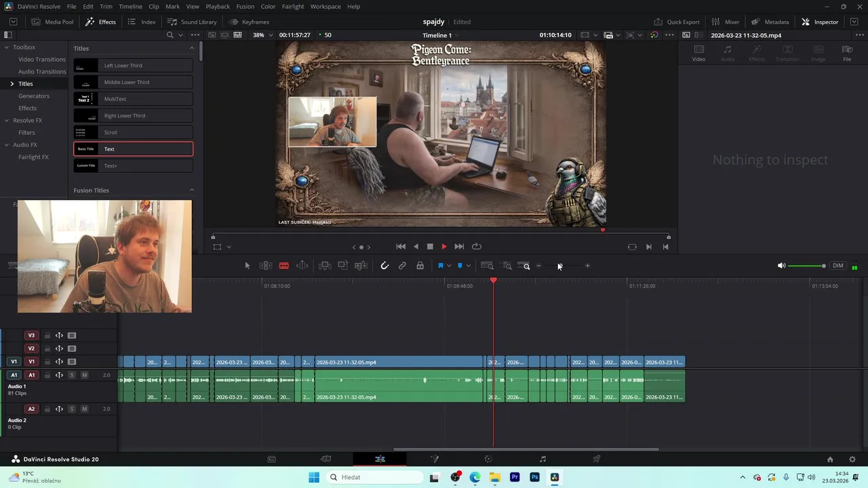Open the Trim menu
The width and height of the screenshot is (868, 488).
(x=106, y=6)
